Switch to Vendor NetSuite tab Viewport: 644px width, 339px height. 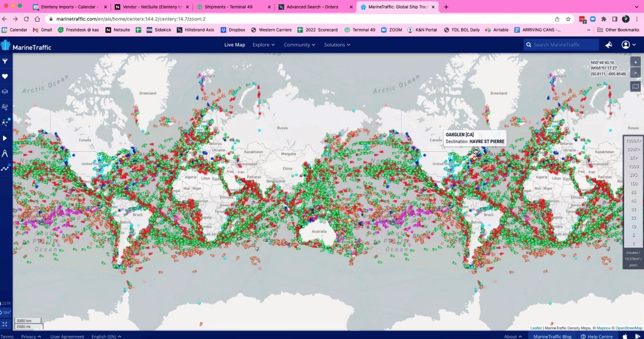pyautogui.click(x=151, y=7)
